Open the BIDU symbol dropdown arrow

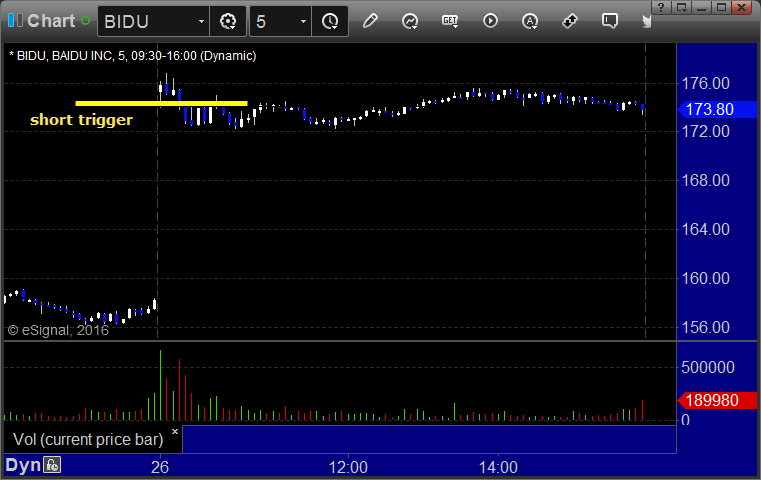201,21
